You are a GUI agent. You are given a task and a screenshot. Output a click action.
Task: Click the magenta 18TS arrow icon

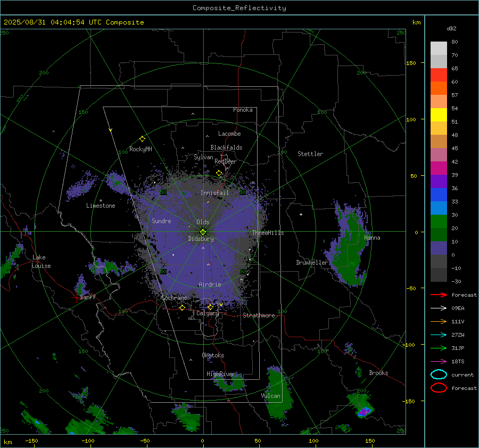439,362
